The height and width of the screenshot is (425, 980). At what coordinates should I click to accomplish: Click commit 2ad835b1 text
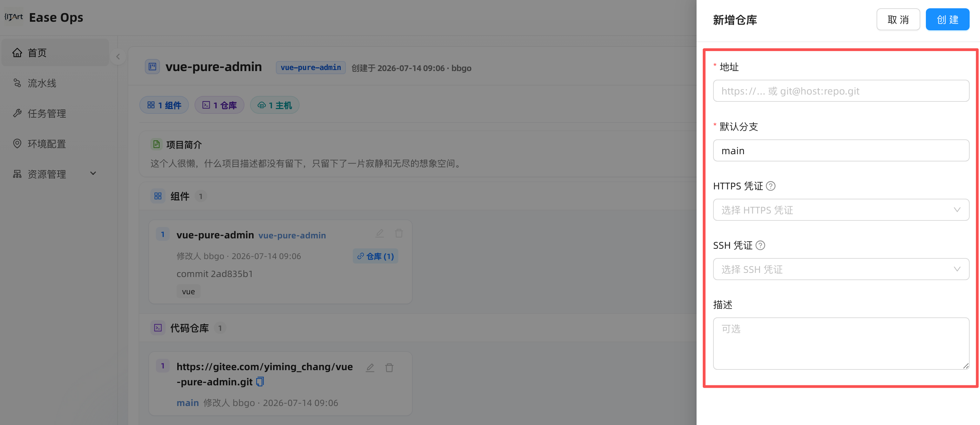pos(214,274)
